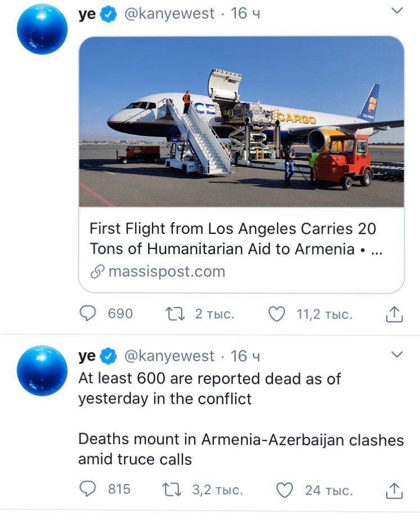Tap the @kanyewest handle on the first tweet

tap(168, 14)
